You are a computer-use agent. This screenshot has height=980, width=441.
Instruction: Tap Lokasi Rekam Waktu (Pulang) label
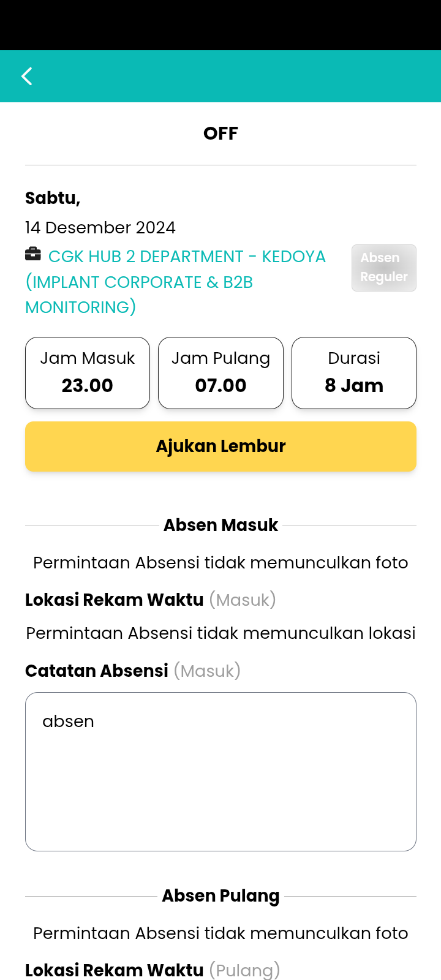coord(153,970)
